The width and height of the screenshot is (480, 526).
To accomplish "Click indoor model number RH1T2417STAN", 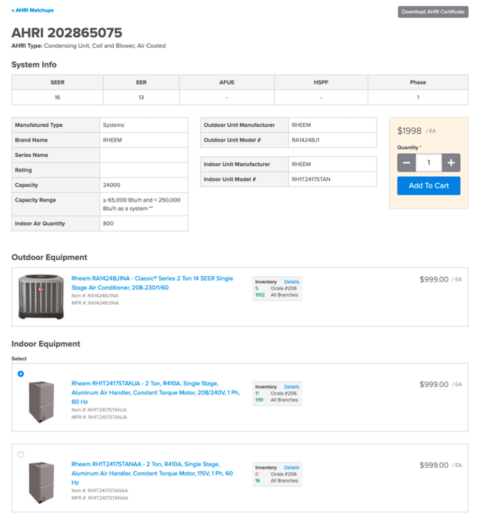I will [311, 179].
